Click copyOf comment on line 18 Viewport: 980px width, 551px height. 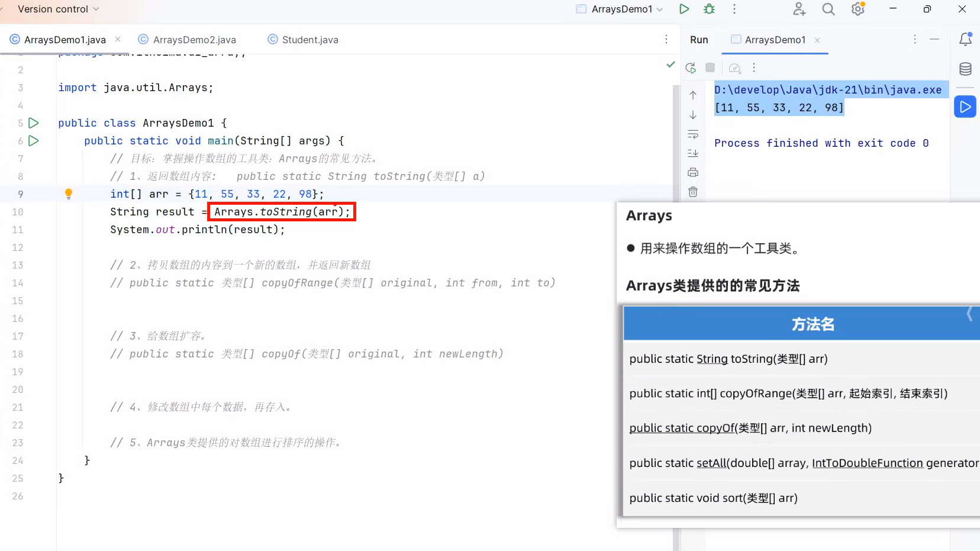coord(307,354)
